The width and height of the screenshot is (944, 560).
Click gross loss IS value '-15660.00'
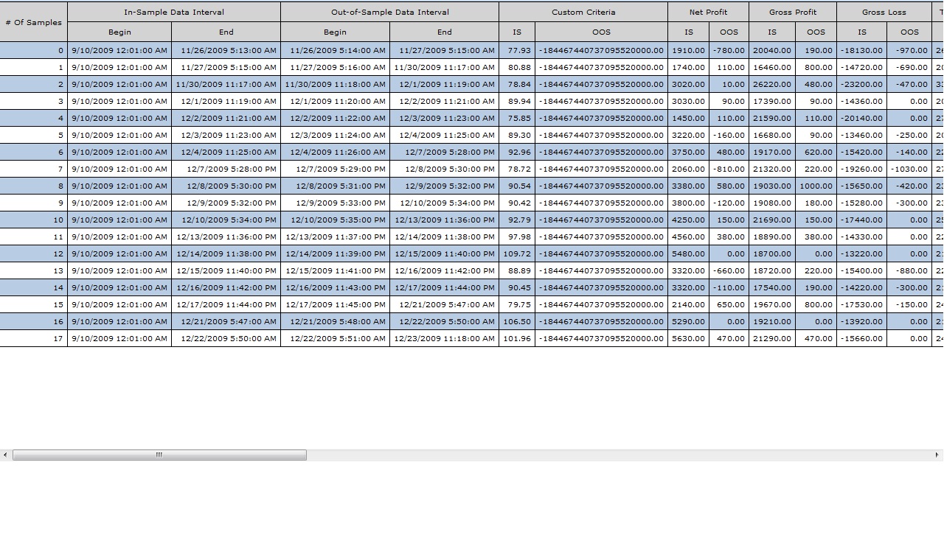pos(861,338)
